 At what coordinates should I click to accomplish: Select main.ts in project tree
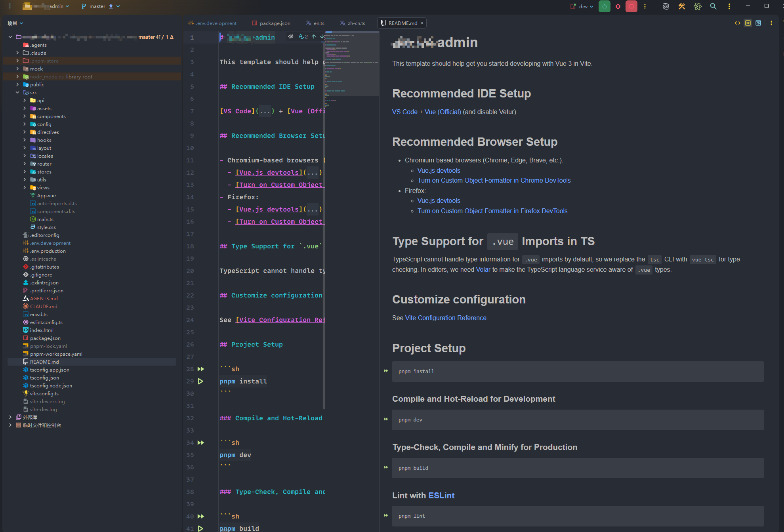[45, 219]
